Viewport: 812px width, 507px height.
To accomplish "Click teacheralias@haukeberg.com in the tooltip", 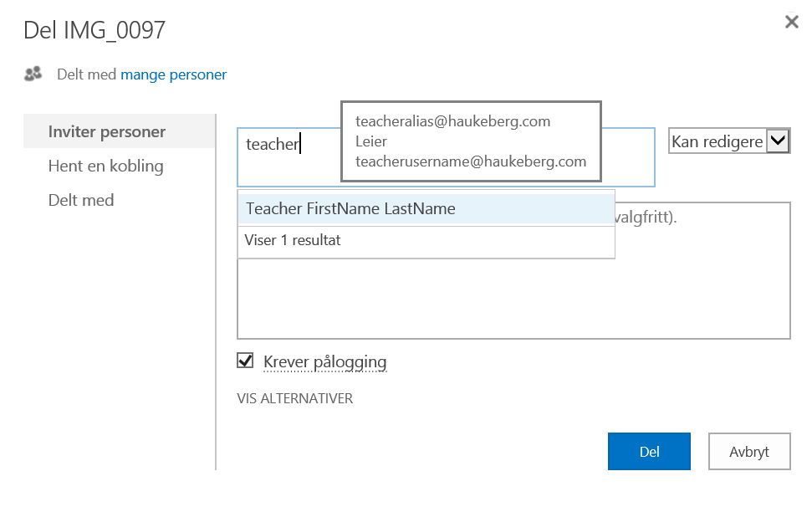I will (452, 121).
